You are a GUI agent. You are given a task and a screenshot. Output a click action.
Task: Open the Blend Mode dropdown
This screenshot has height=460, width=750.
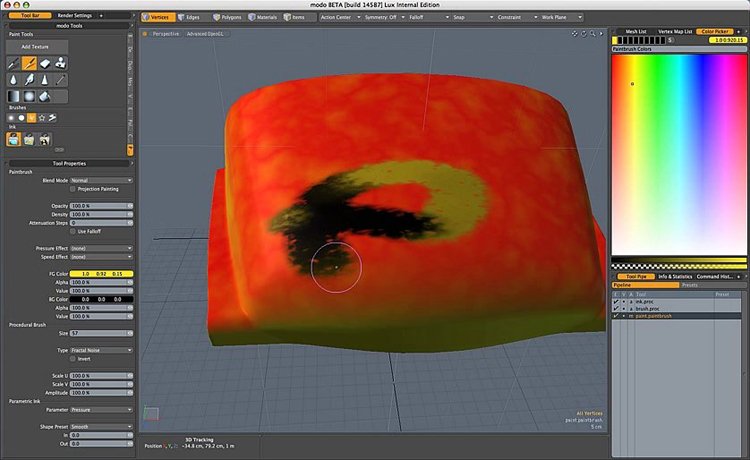click(100, 180)
